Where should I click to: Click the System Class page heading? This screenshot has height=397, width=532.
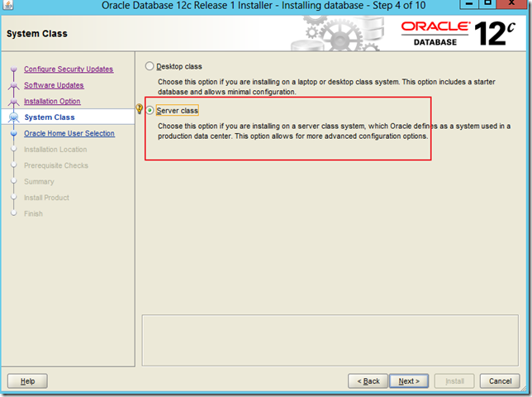(37, 34)
